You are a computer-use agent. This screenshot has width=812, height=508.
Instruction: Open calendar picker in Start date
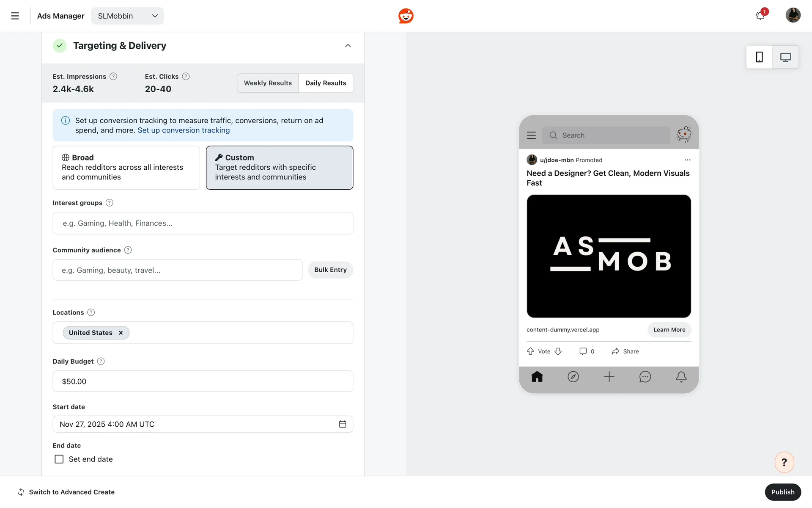tap(343, 424)
